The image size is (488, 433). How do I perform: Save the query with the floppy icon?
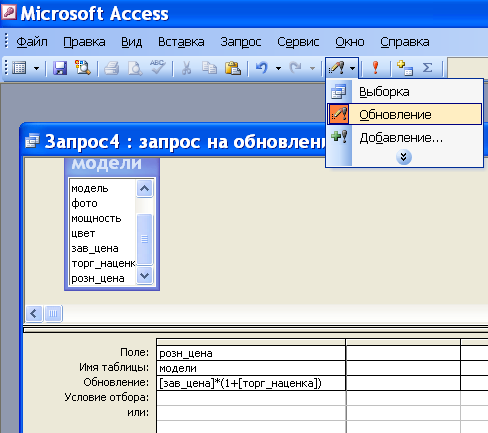pyautogui.click(x=60, y=68)
